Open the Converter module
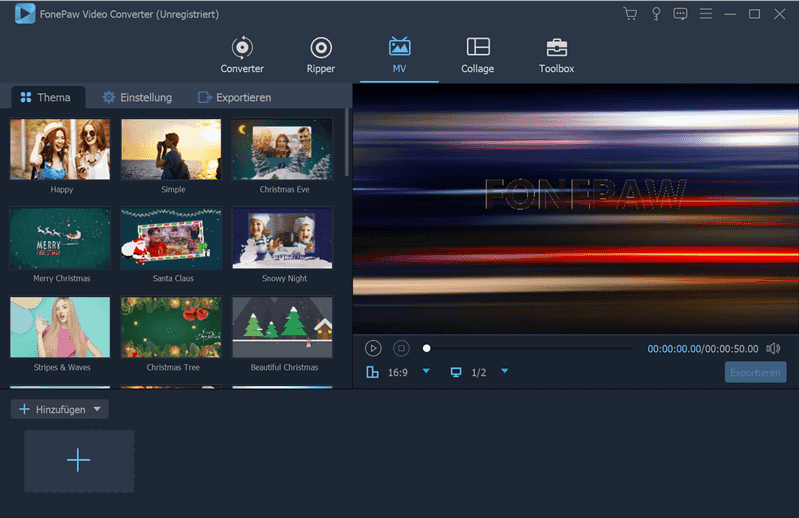This screenshot has height=518, width=799. point(242,55)
